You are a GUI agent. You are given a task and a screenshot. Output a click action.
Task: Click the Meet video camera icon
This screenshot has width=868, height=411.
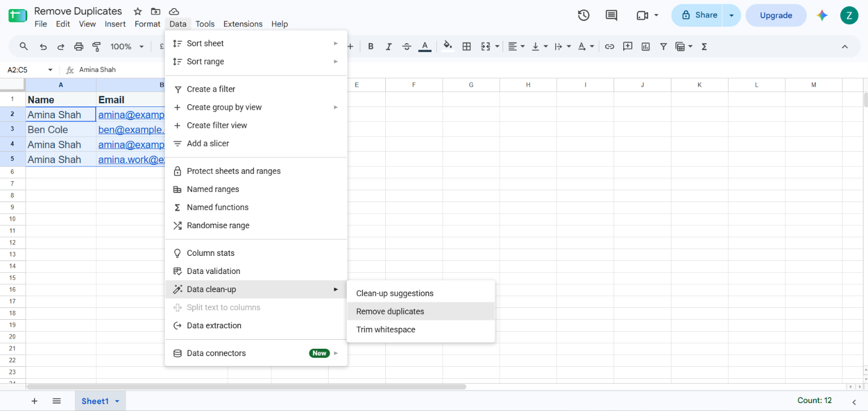click(642, 15)
